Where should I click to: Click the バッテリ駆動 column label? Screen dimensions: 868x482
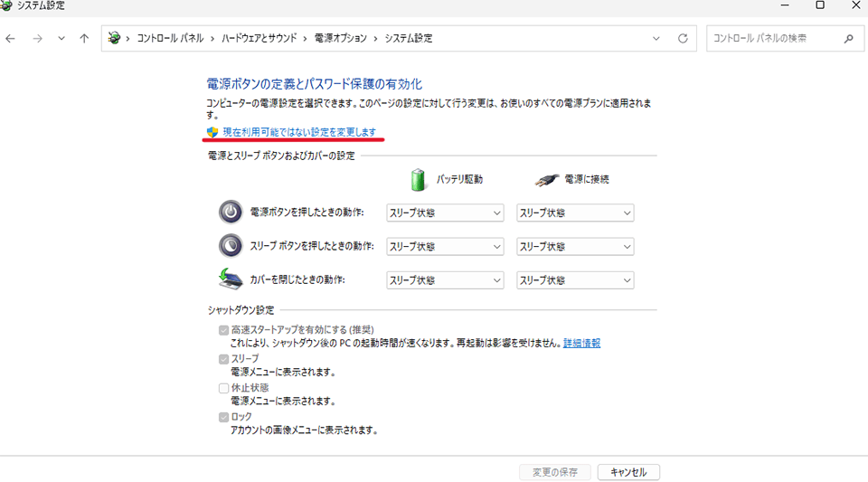459,179
